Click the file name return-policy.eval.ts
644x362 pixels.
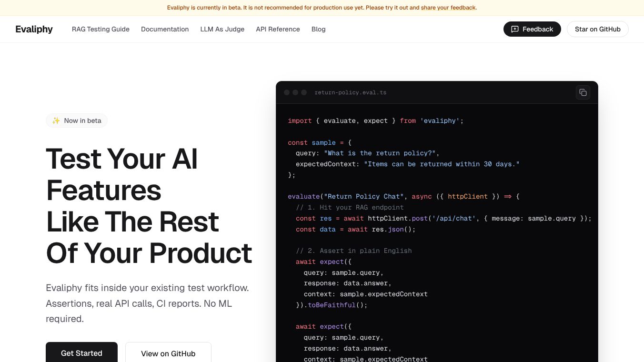pyautogui.click(x=351, y=92)
